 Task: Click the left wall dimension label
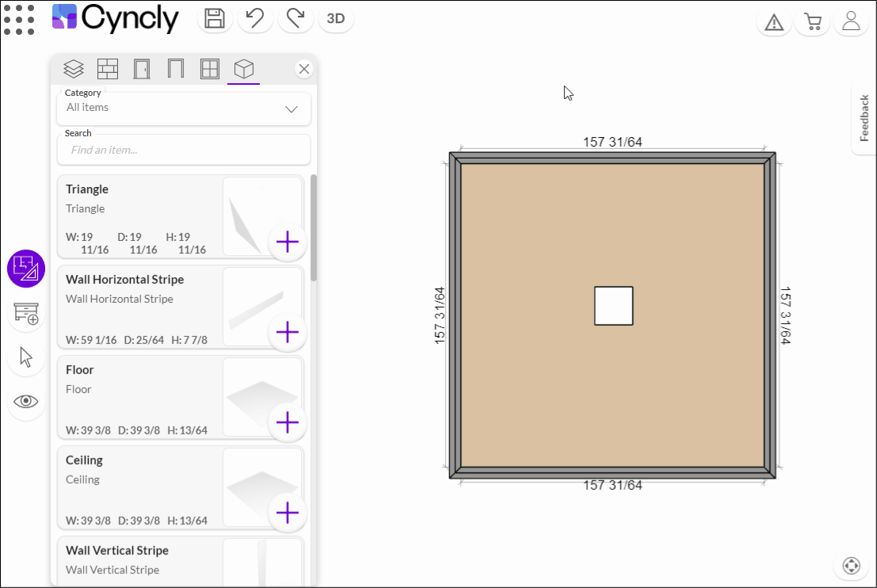pyautogui.click(x=440, y=315)
